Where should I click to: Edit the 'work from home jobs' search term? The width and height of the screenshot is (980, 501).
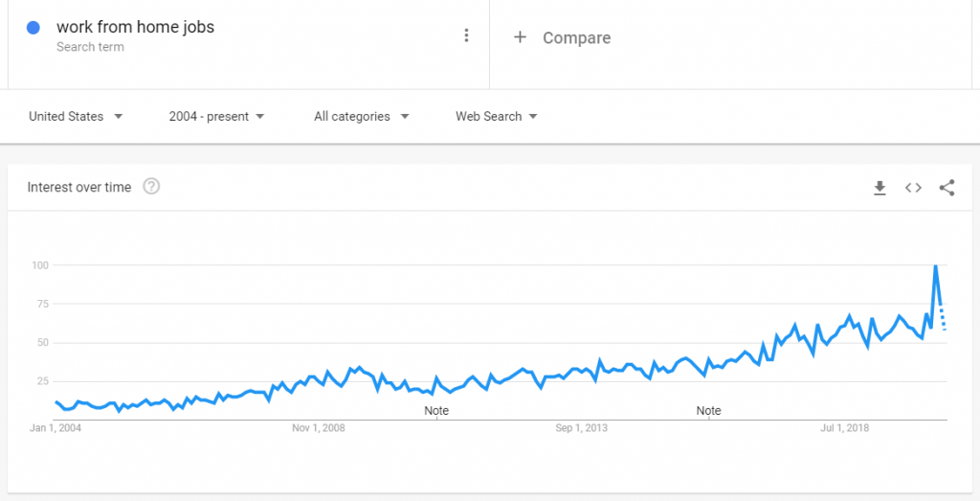point(135,28)
